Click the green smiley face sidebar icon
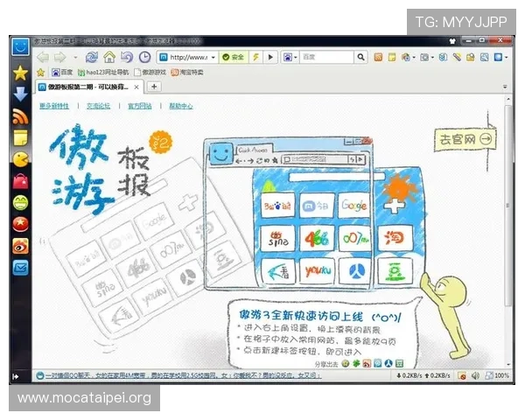525x420 pixels. pyautogui.click(x=20, y=203)
